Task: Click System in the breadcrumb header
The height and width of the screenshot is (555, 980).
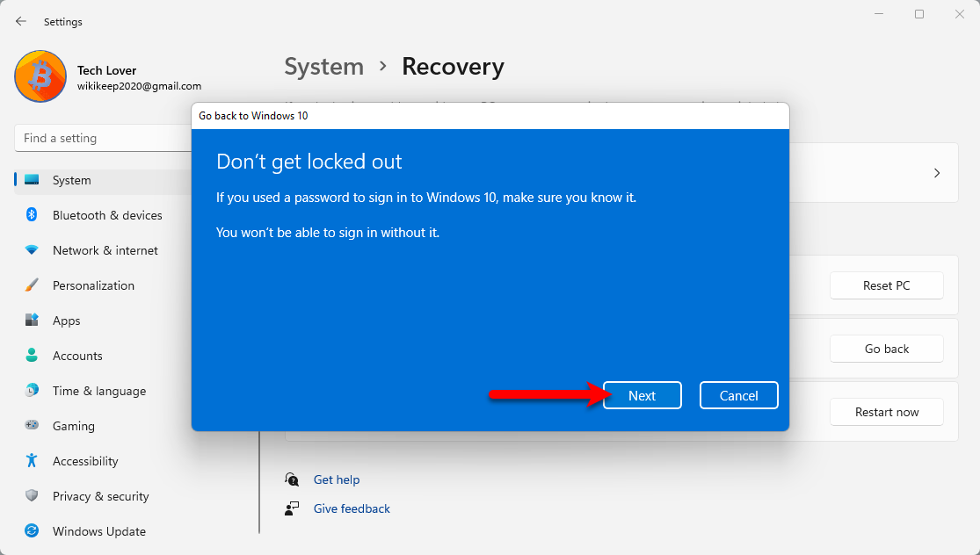Action: [x=323, y=67]
